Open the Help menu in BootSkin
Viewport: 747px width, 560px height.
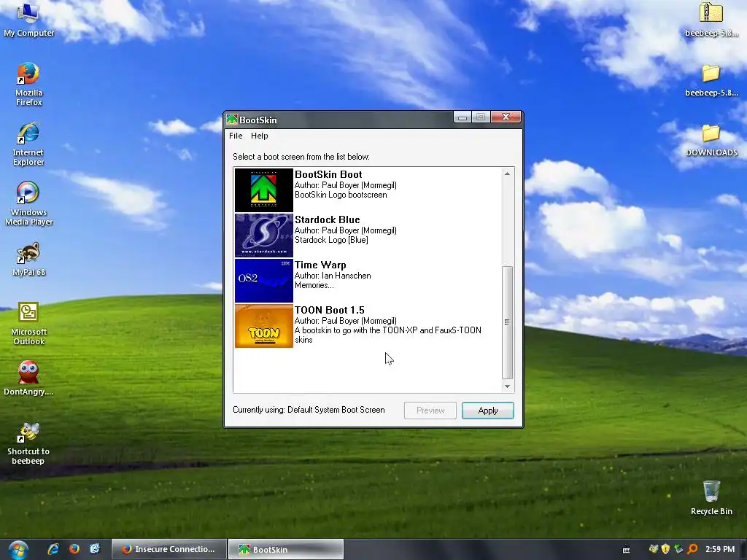tap(260, 136)
